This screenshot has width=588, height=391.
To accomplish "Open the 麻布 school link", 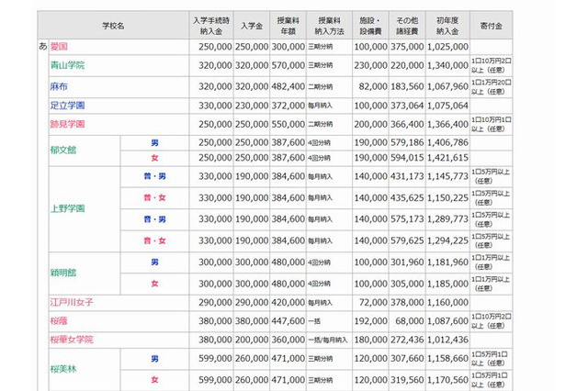I will 59,86.
